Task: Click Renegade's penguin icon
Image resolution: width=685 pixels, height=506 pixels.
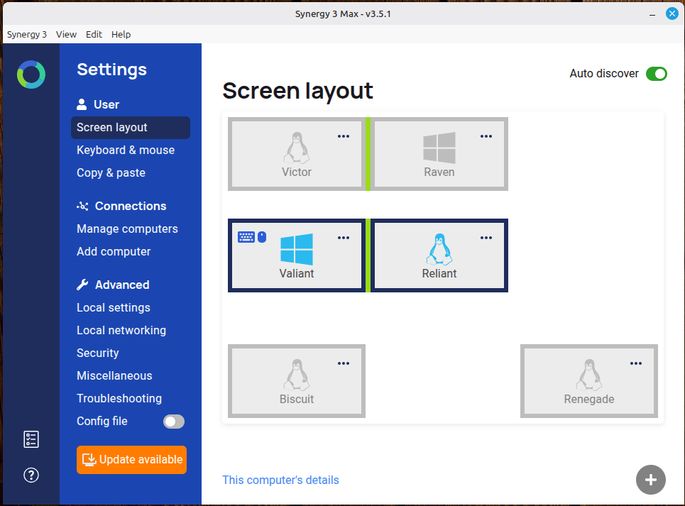Action: [589, 374]
